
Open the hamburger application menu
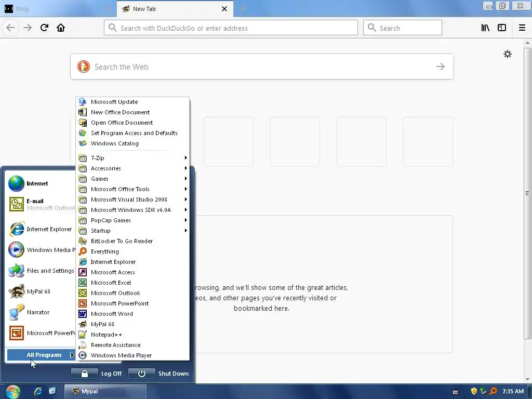(x=522, y=28)
